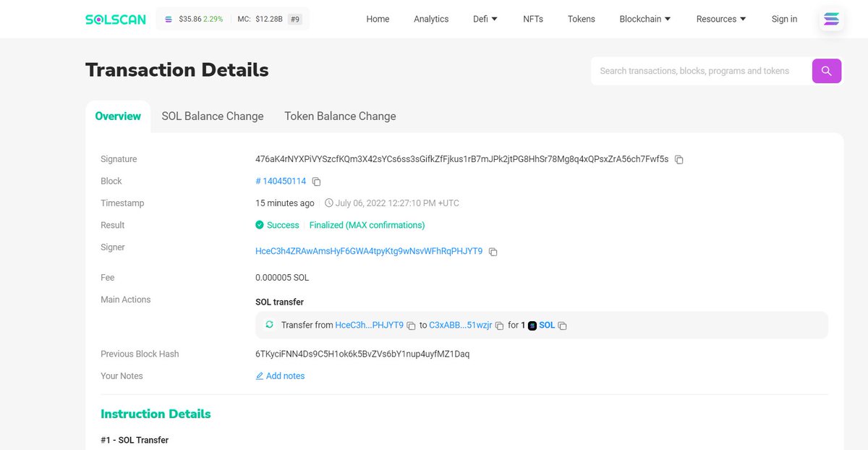Viewport: 868px width, 450px height.
Task: Select the previous block hash value
Action: coord(362,354)
